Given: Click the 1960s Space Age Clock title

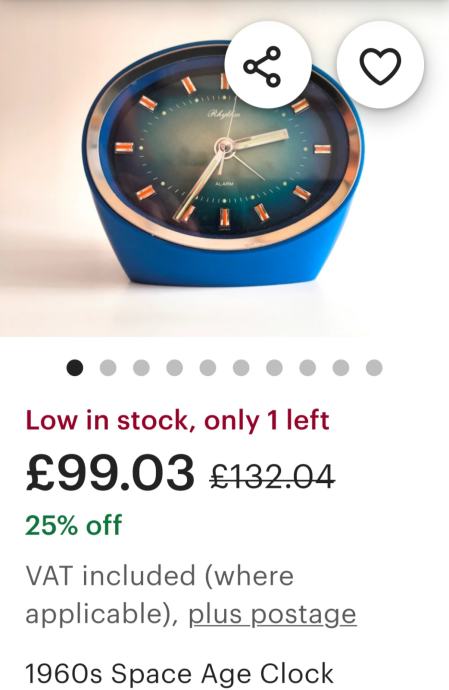Looking at the screenshot, I should point(179,673).
